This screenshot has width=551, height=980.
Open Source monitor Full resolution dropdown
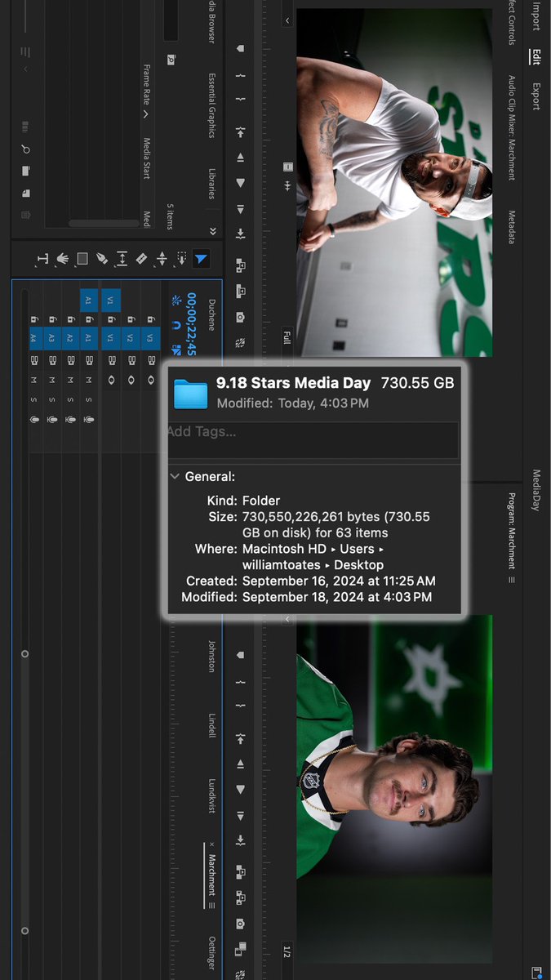pos(287,337)
